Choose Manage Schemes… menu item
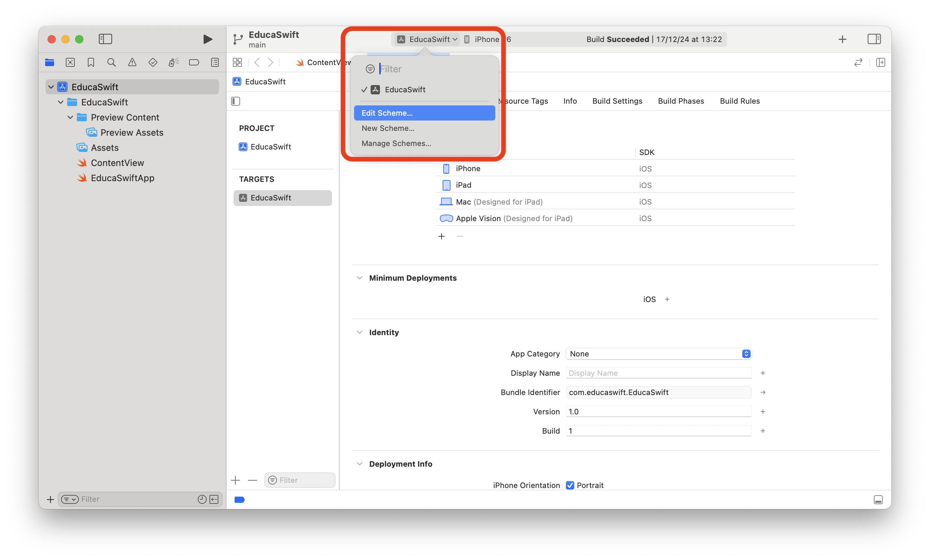930x560 pixels. (x=424, y=143)
